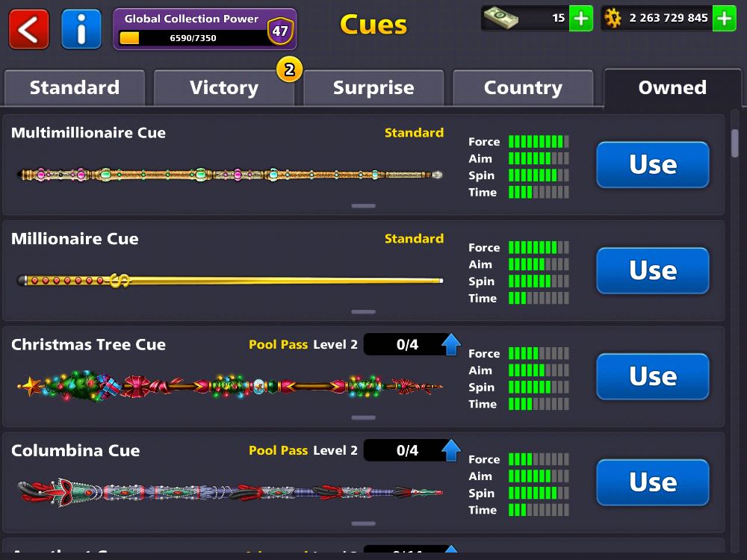The image size is (747, 560).
Task: Tap the Multimillionaire Cue name
Action: click(89, 132)
